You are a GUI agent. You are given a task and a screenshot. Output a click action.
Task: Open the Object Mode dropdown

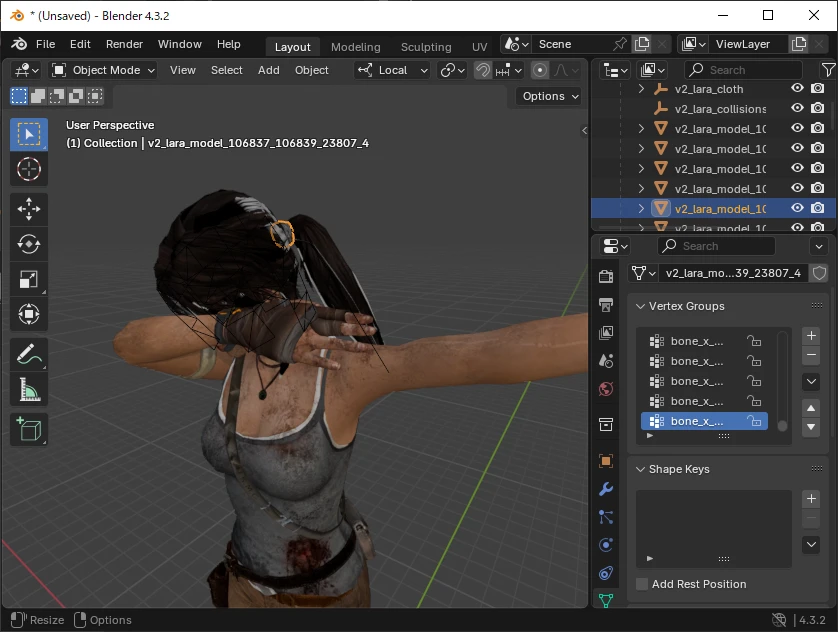[x=103, y=70]
